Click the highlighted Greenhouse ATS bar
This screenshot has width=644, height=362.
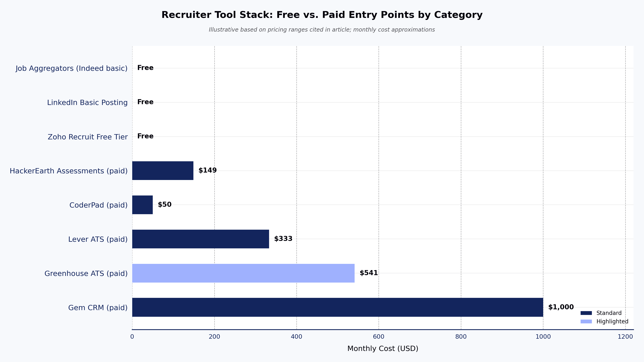(x=243, y=273)
